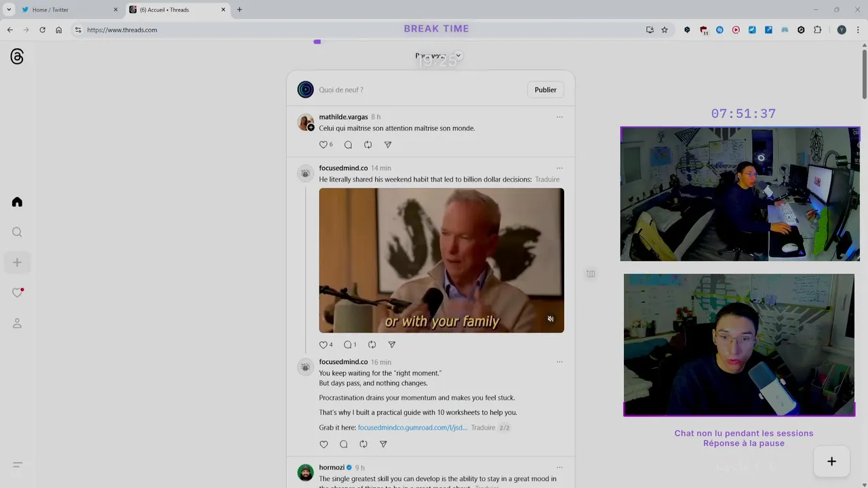
Task: Open the Chrome profile avatar Y
Action: 842,30
